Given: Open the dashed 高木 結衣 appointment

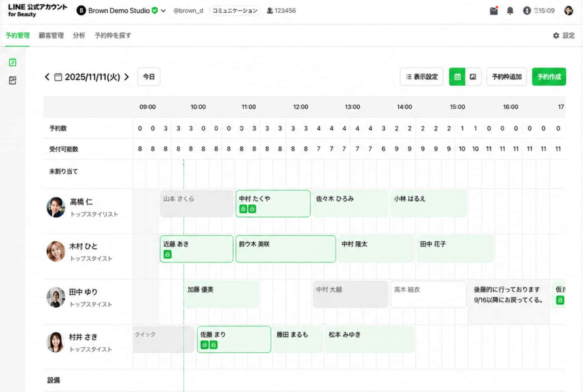Looking at the screenshot, I should pos(428,294).
